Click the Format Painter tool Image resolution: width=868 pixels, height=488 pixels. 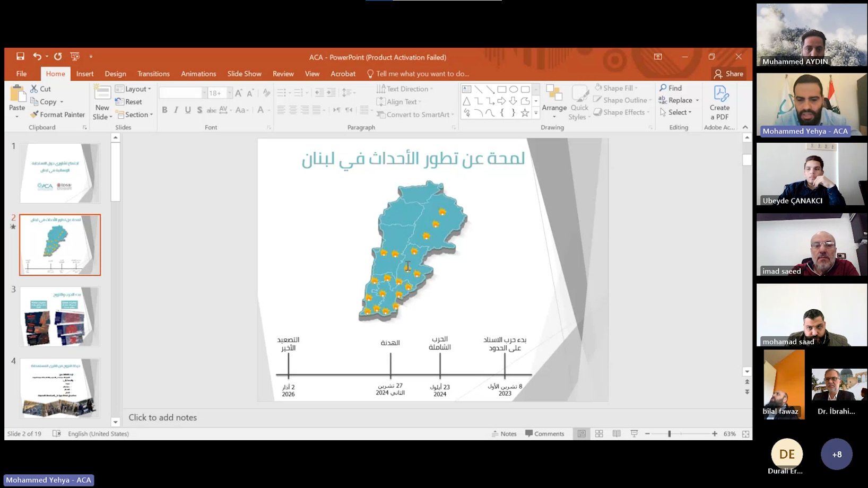[x=57, y=115]
